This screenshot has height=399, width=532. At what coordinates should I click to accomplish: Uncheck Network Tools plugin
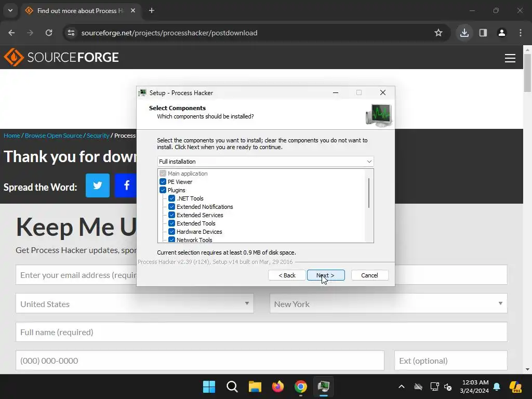point(171,240)
